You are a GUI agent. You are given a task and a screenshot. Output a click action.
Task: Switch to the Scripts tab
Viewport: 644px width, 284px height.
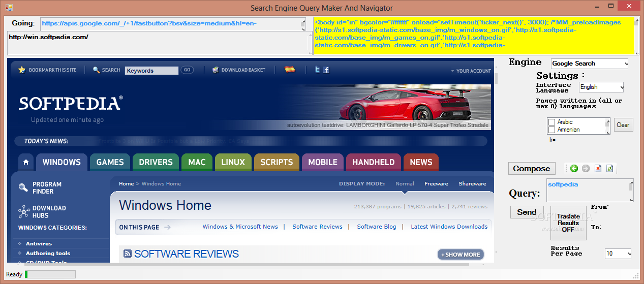277,163
